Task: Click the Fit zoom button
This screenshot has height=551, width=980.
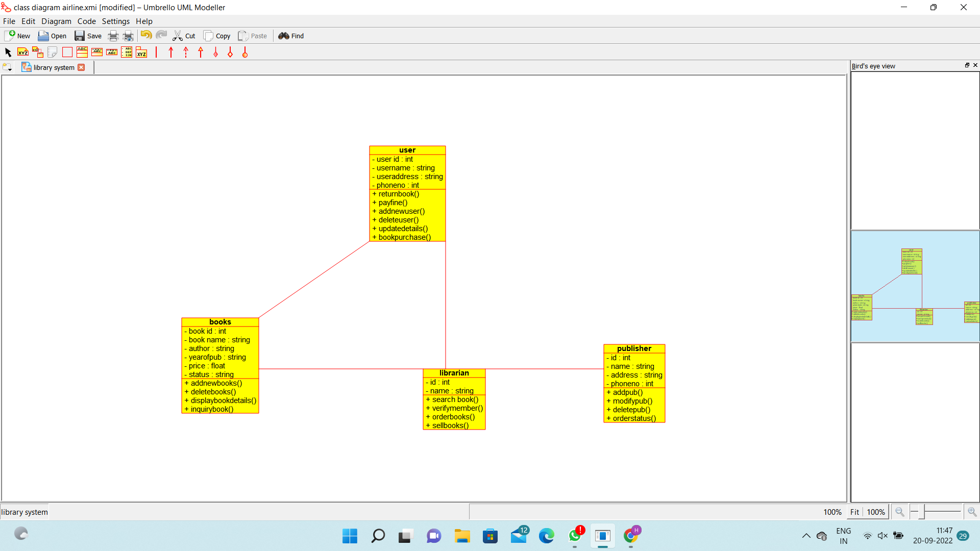Action: click(x=854, y=512)
